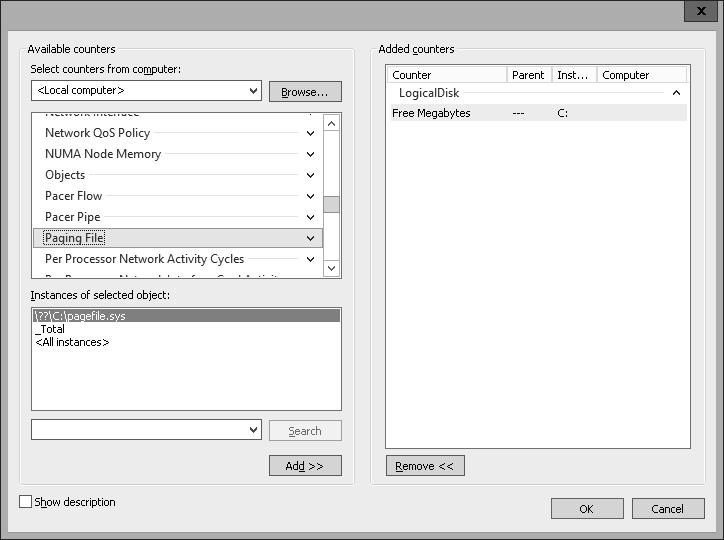The image size is (724, 540).
Task: Click the Parent column header
Action: pos(529,75)
